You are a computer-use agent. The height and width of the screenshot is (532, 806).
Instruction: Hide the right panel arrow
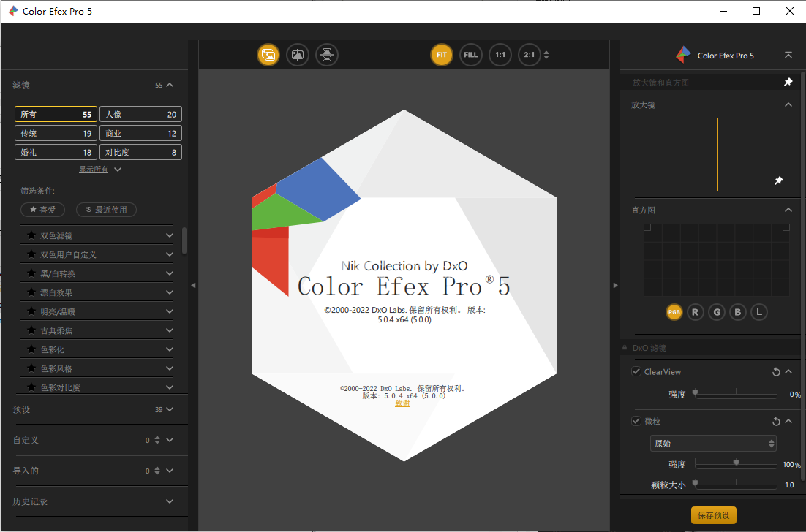pyautogui.click(x=615, y=285)
